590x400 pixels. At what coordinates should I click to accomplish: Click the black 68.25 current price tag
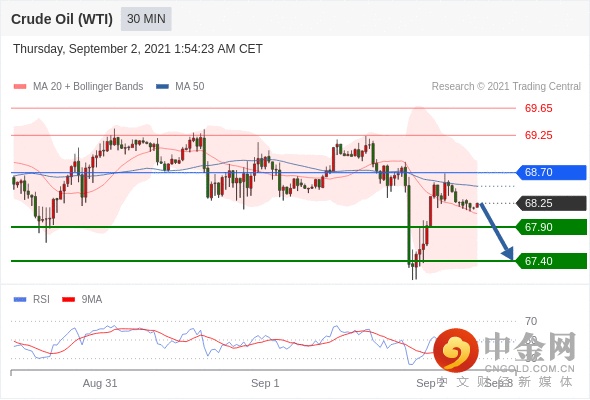(550, 203)
